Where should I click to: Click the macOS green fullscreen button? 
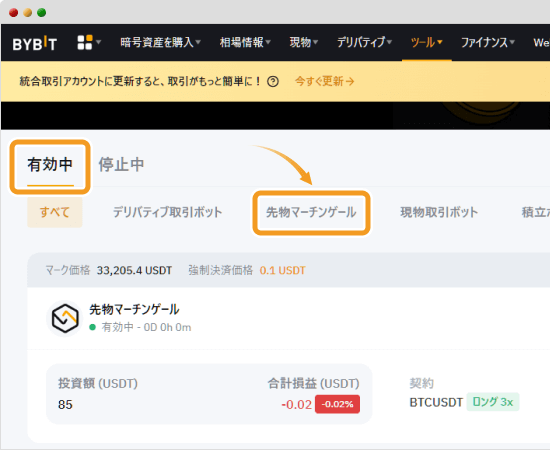tap(42, 13)
